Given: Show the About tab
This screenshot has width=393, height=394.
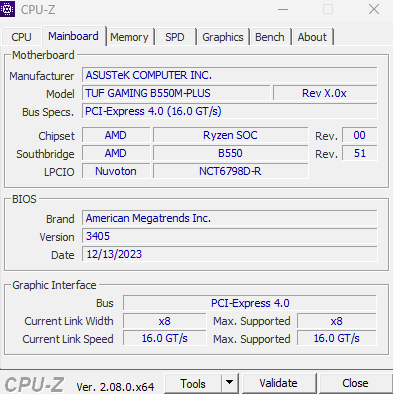Looking at the screenshot, I should coord(312,37).
